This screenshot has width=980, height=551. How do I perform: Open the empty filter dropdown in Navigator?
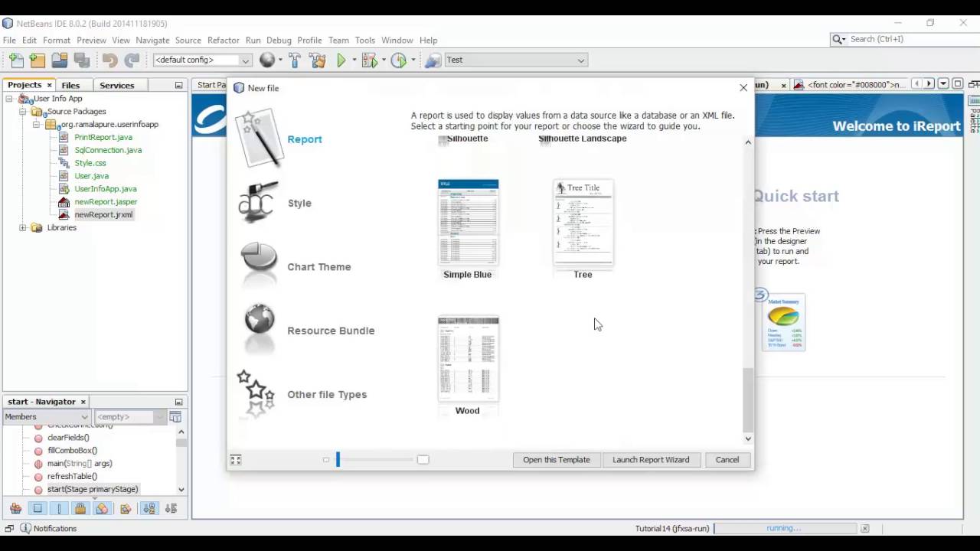tap(159, 417)
